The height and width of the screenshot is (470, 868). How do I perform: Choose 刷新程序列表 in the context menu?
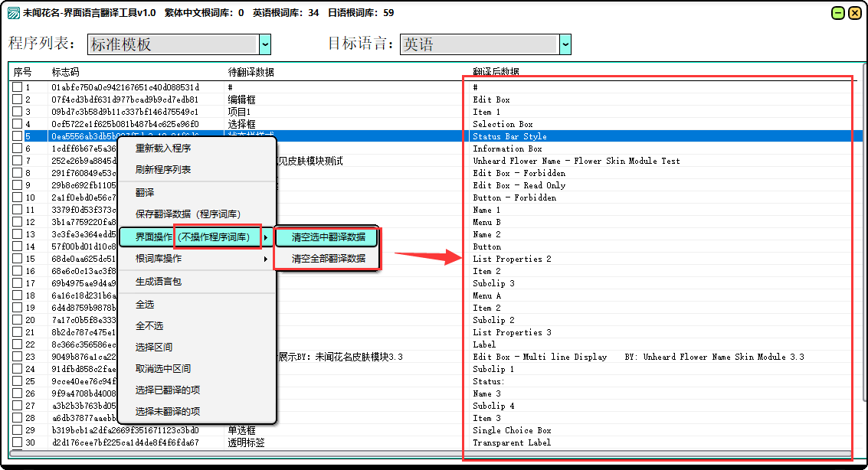pyautogui.click(x=163, y=170)
